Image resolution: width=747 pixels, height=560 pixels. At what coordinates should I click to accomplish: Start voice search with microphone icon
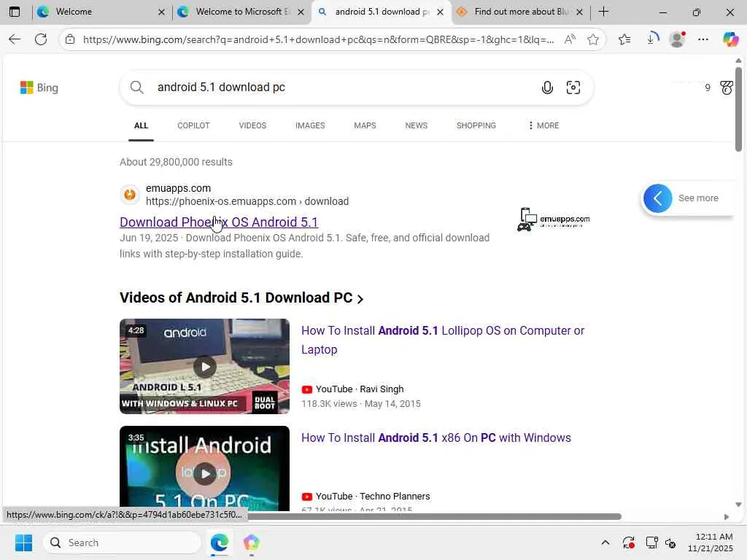547,87
